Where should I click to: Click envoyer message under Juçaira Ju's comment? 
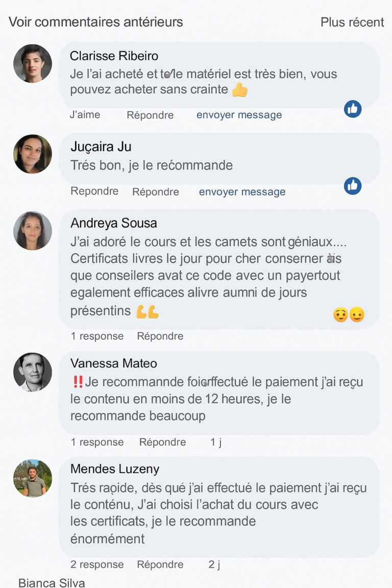tap(242, 192)
